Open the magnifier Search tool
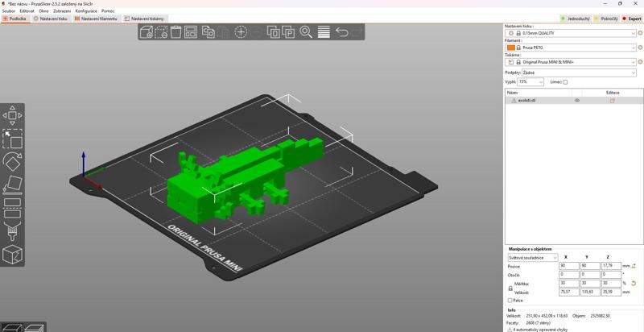644x332 pixels. [x=306, y=32]
